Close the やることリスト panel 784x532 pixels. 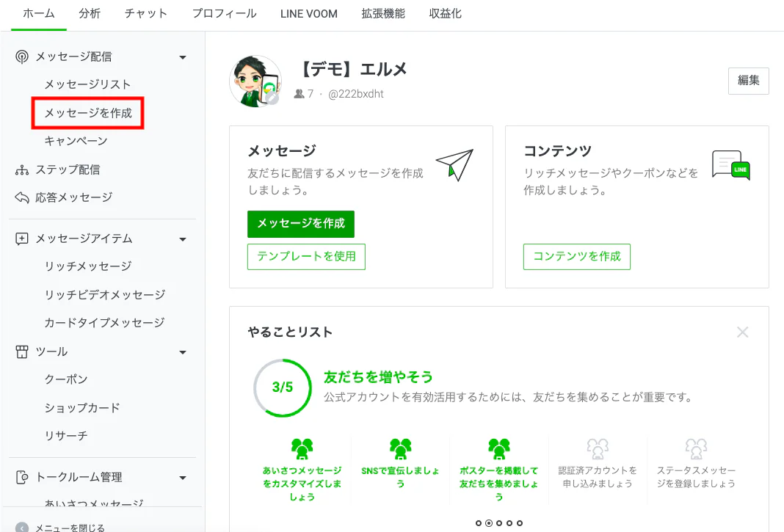(742, 332)
